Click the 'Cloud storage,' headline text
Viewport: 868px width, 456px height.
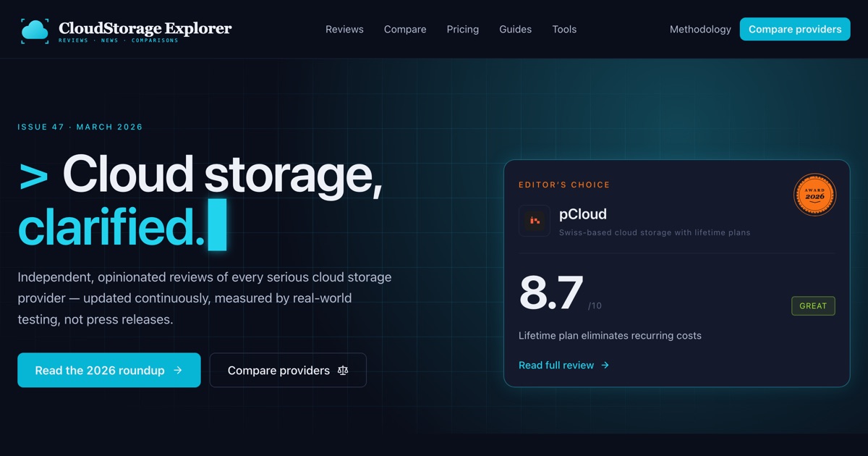click(x=222, y=174)
